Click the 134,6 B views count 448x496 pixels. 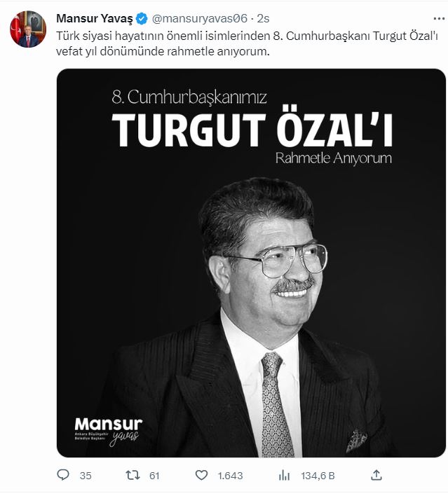point(318,476)
